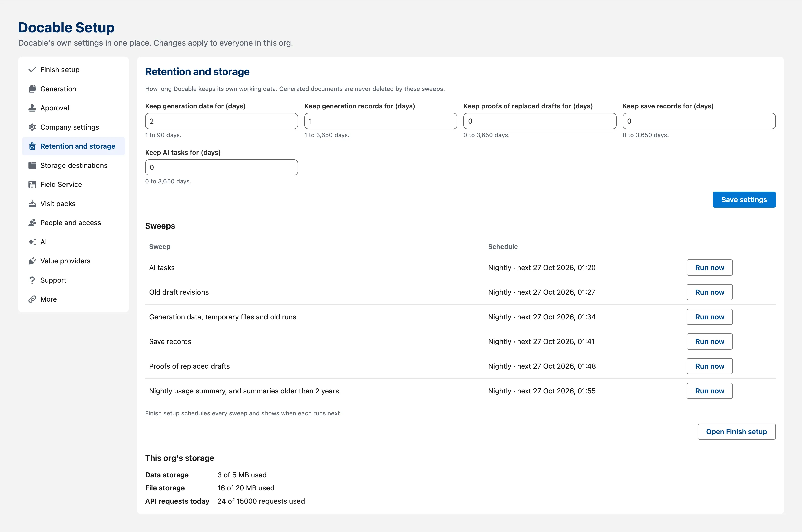Click the Approval stamp icon
The width and height of the screenshot is (802, 532).
pos(32,108)
